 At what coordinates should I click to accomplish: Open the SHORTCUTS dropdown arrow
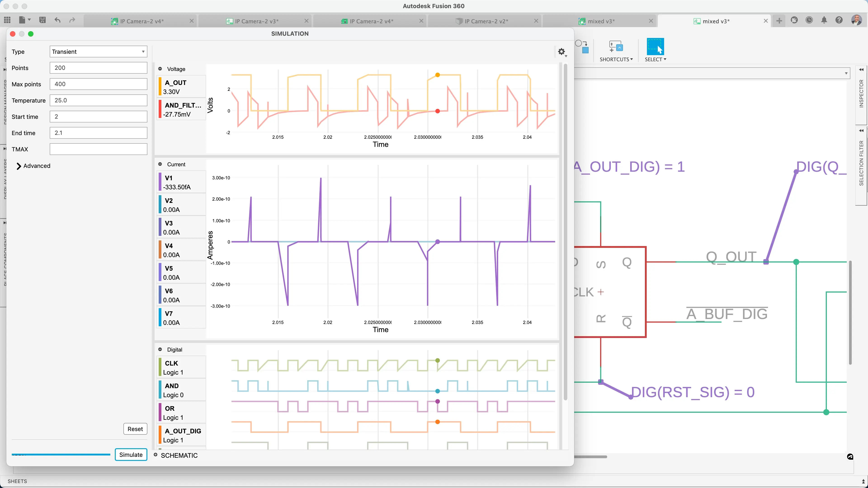pyautogui.click(x=632, y=59)
